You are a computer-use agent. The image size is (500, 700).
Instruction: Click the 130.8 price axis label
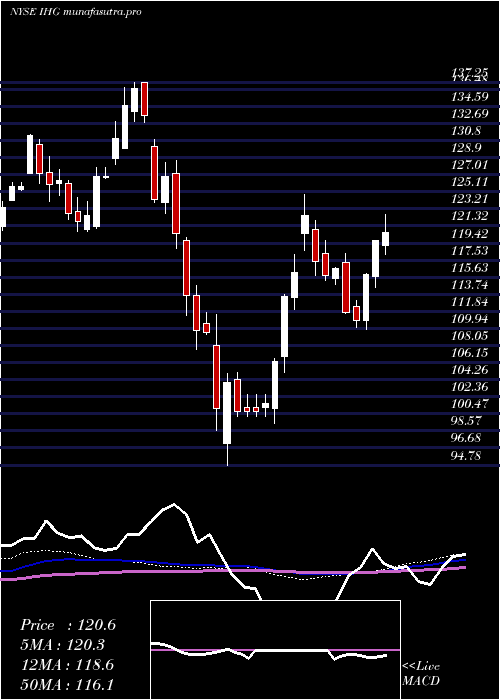pyautogui.click(x=467, y=131)
